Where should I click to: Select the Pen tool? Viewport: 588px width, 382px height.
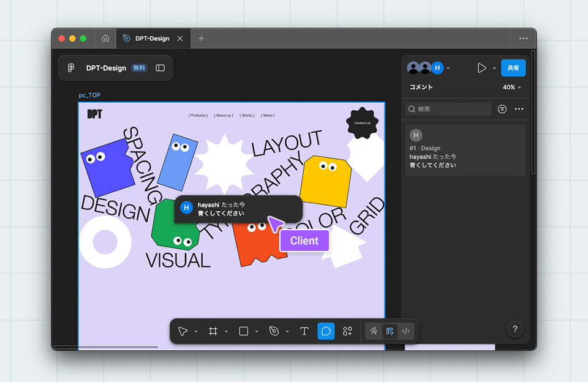pyautogui.click(x=274, y=331)
